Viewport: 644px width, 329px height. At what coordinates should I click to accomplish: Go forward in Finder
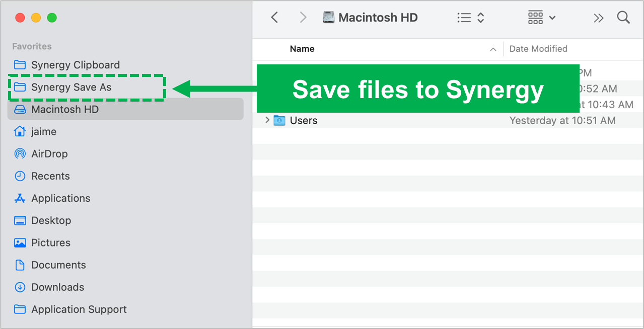[x=303, y=18]
